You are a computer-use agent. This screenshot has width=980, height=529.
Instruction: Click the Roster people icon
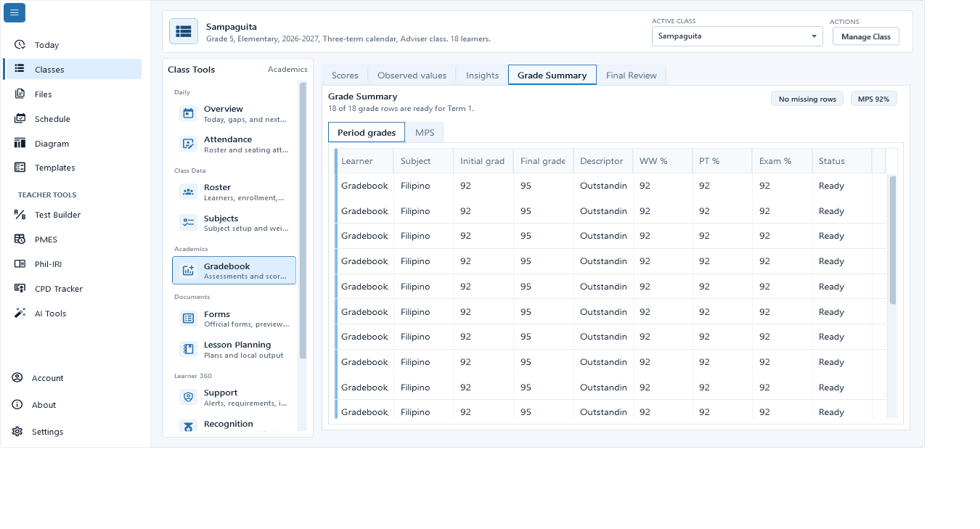point(188,192)
